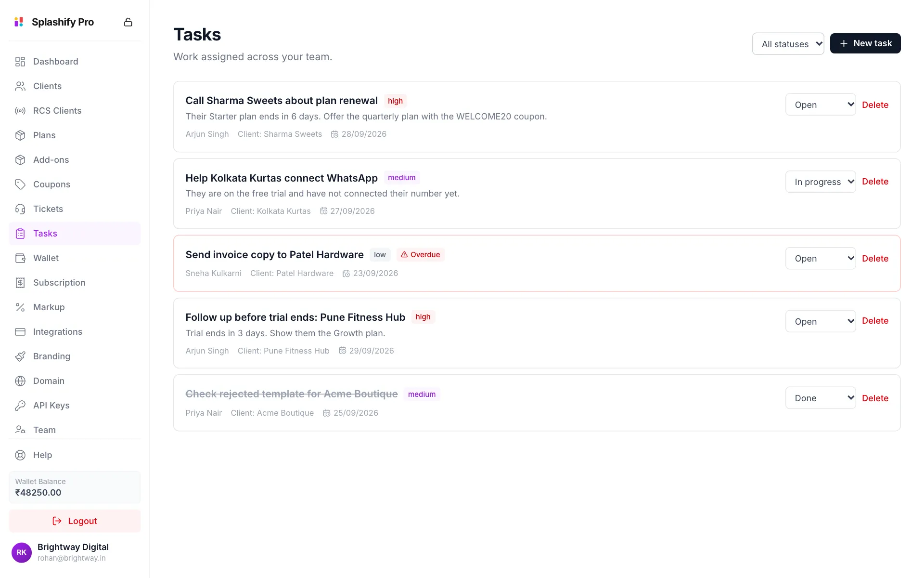
Task: Click the Splashify Pro logo icon
Action: point(19,22)
